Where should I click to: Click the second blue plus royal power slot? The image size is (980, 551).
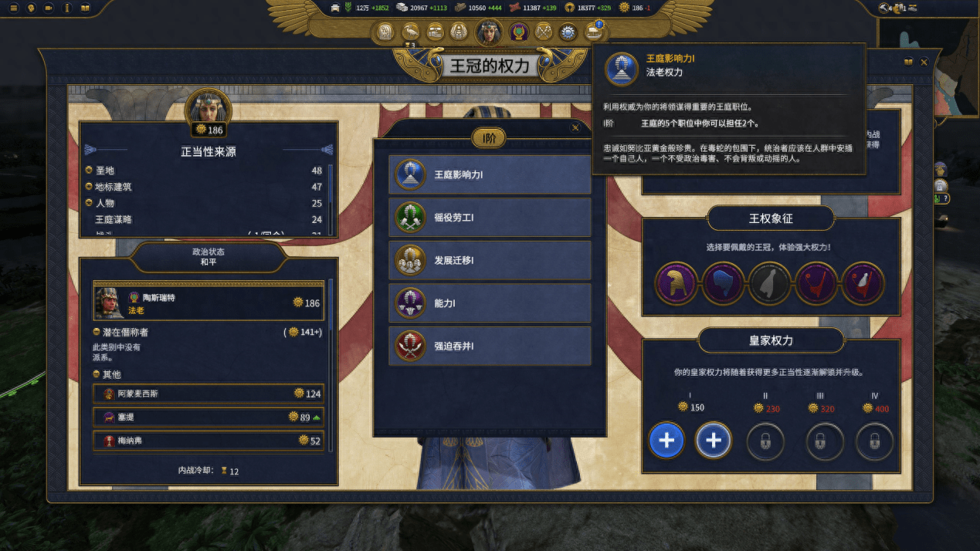pos(714,441)
